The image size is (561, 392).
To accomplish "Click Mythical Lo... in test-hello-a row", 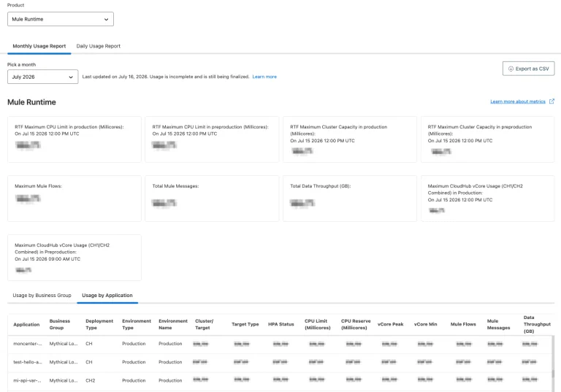I will tap(64, 362).
